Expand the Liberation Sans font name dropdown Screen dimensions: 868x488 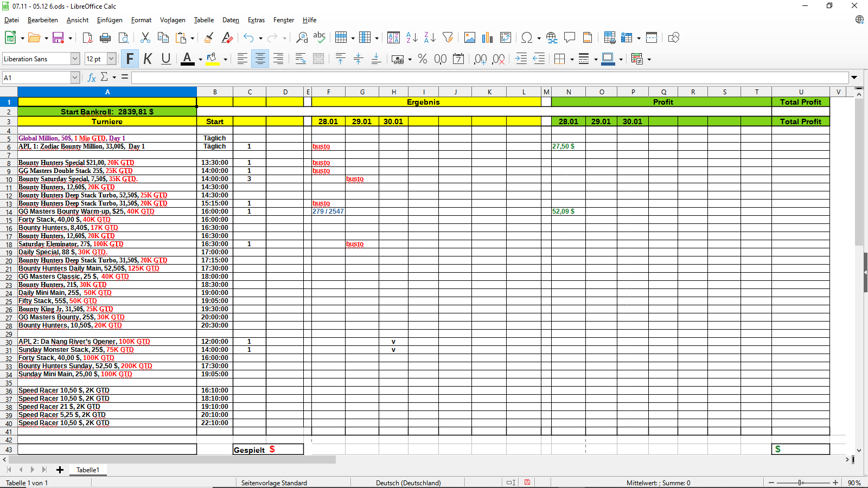(x=75, y=59)
